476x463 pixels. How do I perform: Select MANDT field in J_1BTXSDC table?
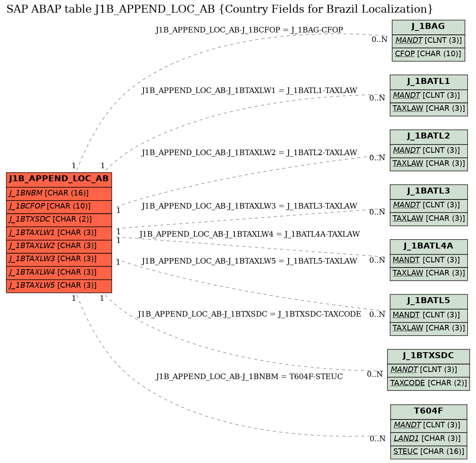(x=429, y=370)
